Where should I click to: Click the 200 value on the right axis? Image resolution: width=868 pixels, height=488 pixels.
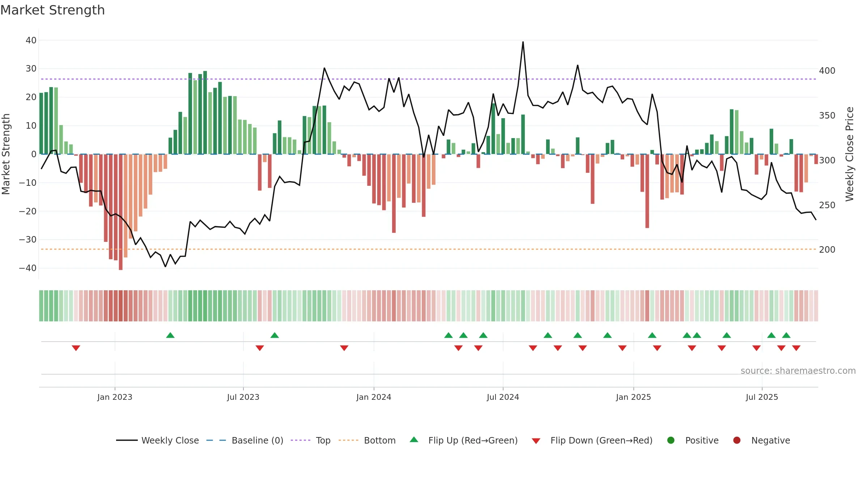(827, 250)
